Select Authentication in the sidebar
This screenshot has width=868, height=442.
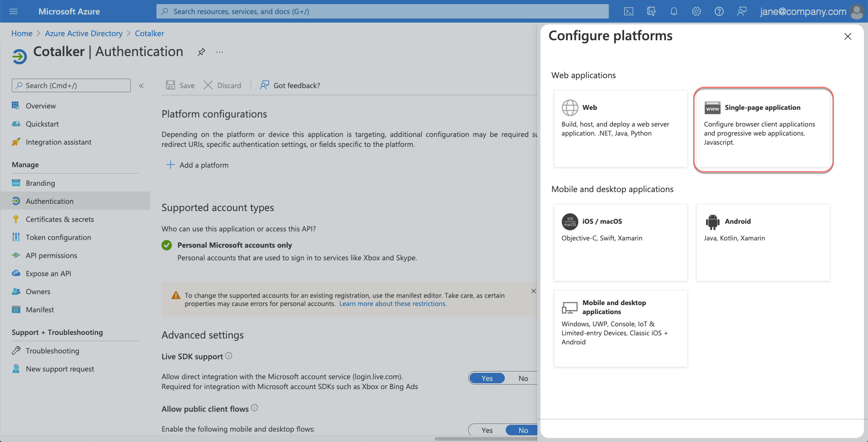75,201
